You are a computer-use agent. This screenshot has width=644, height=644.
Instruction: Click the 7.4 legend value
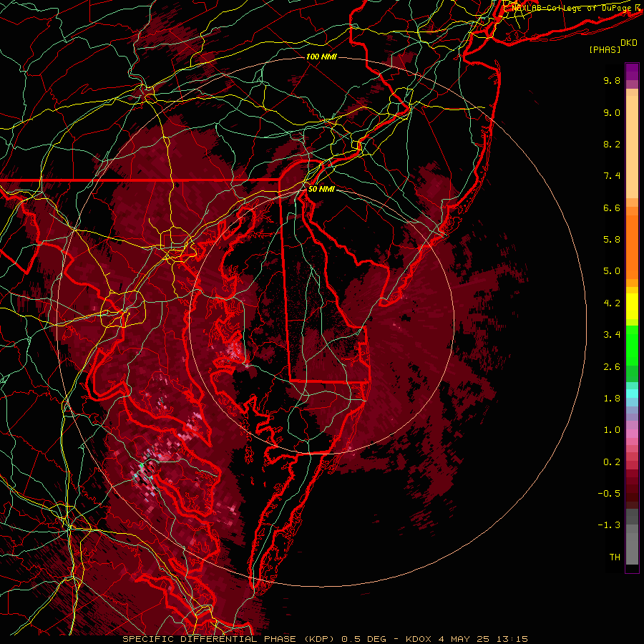(x=612, y=176)
